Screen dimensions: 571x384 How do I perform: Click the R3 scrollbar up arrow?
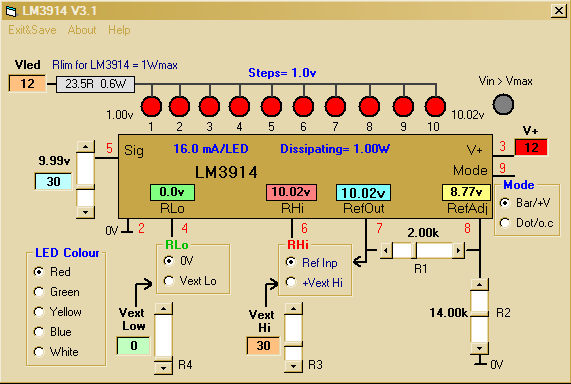[x=293, y=309]
